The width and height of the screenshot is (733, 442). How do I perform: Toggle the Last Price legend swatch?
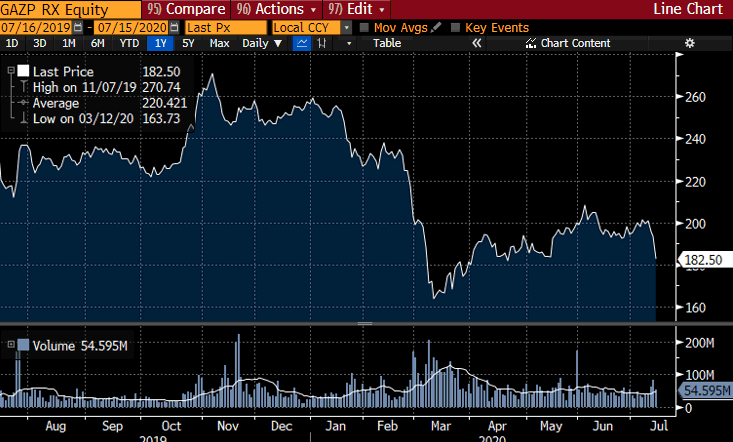coord(22,71)
